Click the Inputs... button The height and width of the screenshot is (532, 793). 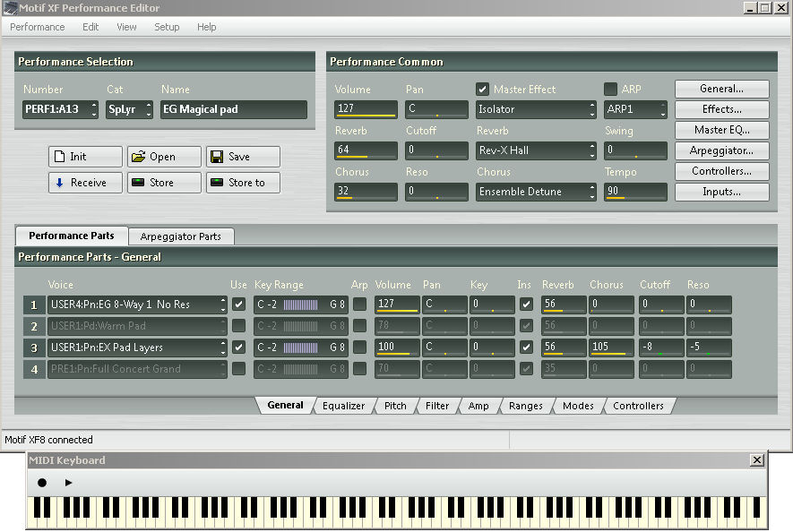coord(721,192)
